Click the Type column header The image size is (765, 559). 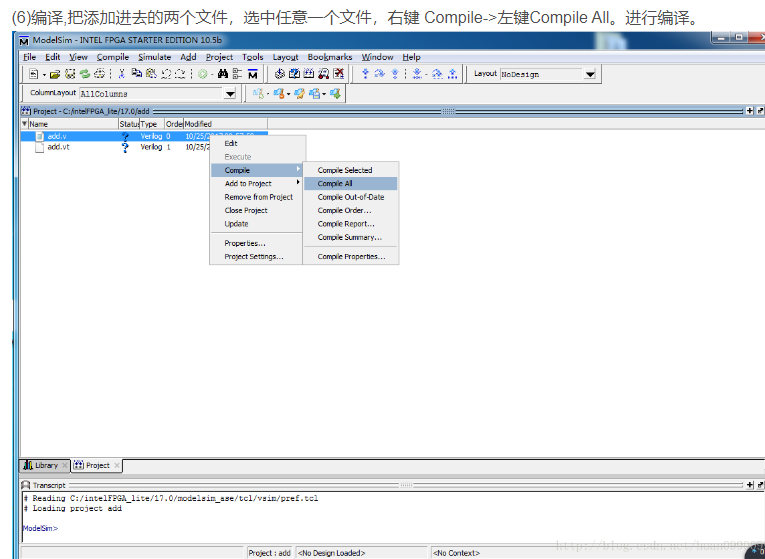[152, 124]
